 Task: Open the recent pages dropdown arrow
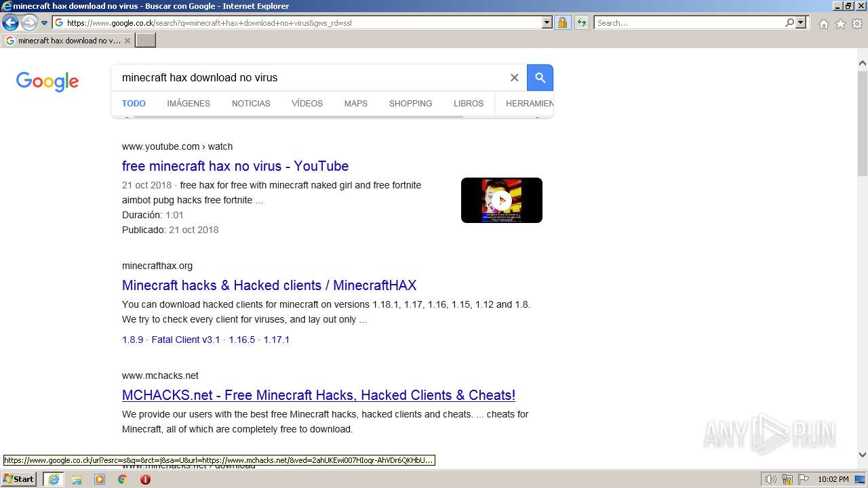tap(44, 23)
